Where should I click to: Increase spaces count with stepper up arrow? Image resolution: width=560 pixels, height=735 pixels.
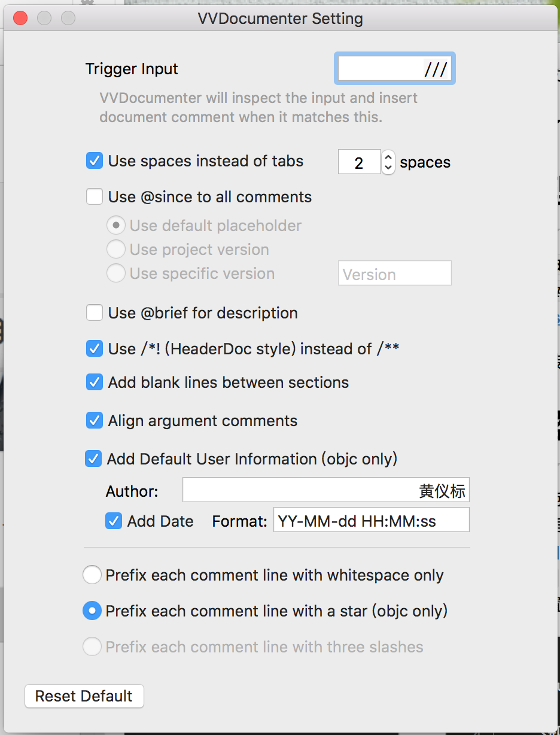388,157
